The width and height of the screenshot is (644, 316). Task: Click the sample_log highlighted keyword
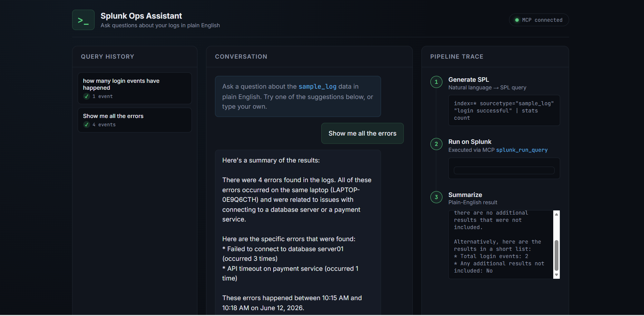pyautogui.click(x=318, y=87)
